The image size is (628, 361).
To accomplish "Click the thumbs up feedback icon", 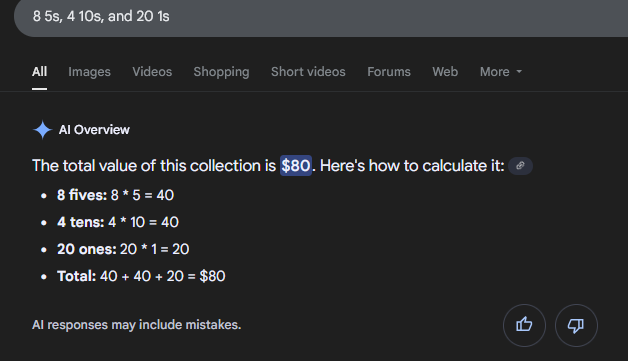I will click(x=524, y=325).
